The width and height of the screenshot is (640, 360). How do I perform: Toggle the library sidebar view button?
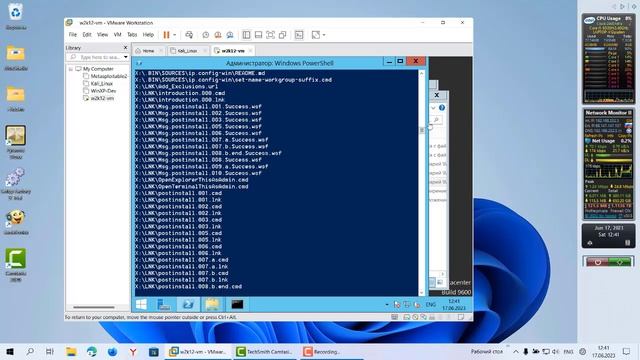coord(246,35)
